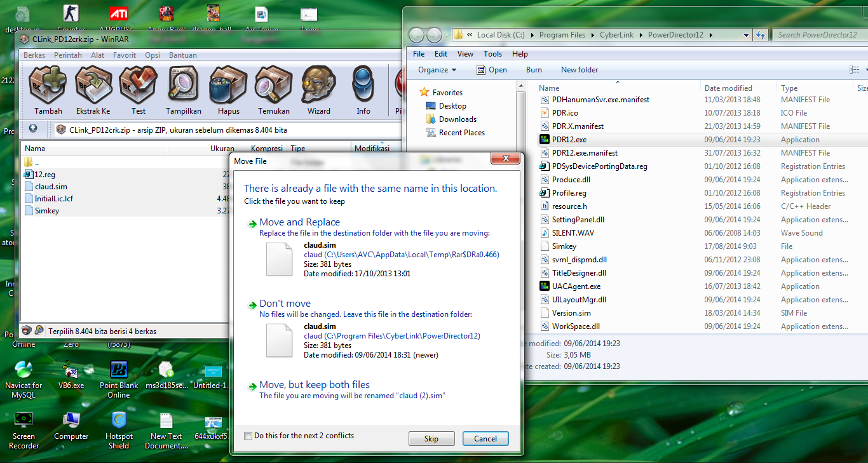
Task: Select Downloads in Explorer Favorites
Action: [451, 119]
